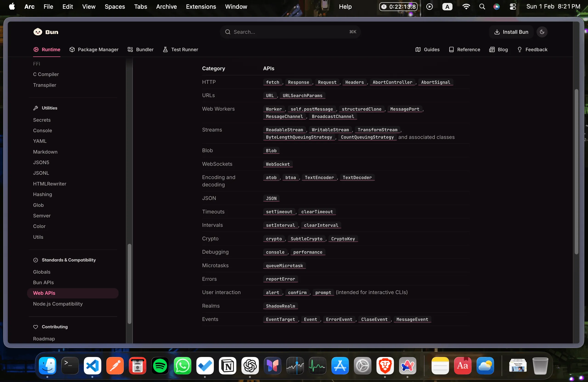Switch to the Package Manager tab
The height and width of the screenshot is (382, 588).
94,49
